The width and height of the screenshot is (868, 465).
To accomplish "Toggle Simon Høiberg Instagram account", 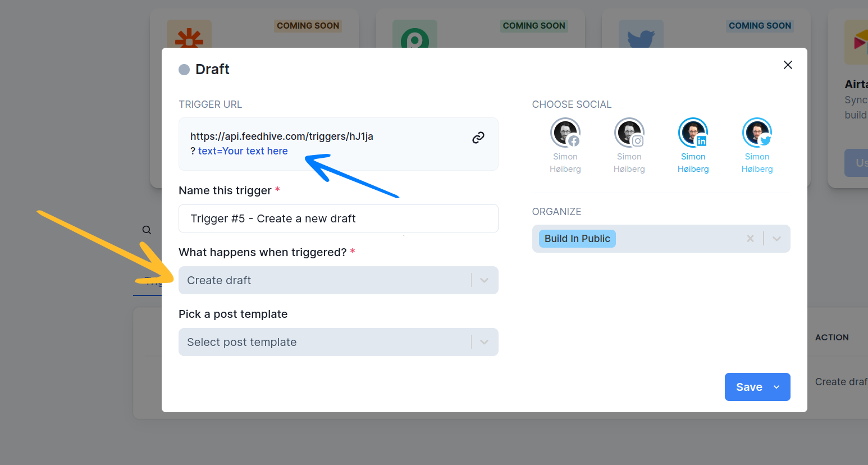I will [629, 134].
